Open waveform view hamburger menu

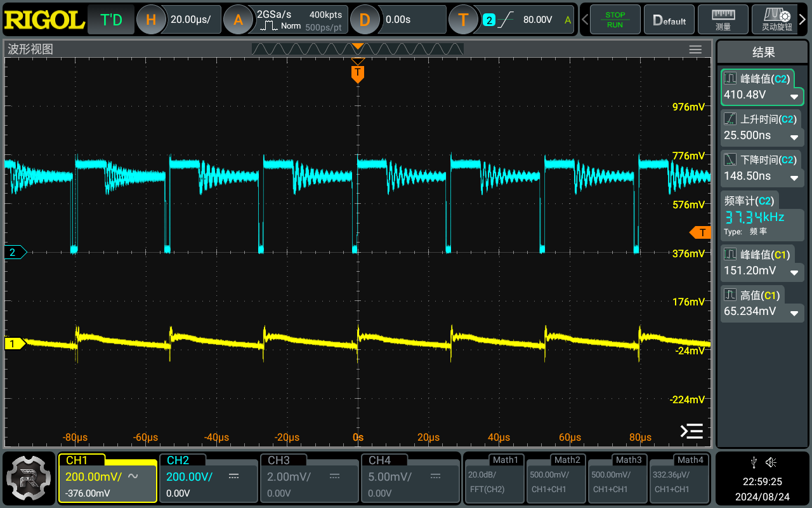point(695,50)
